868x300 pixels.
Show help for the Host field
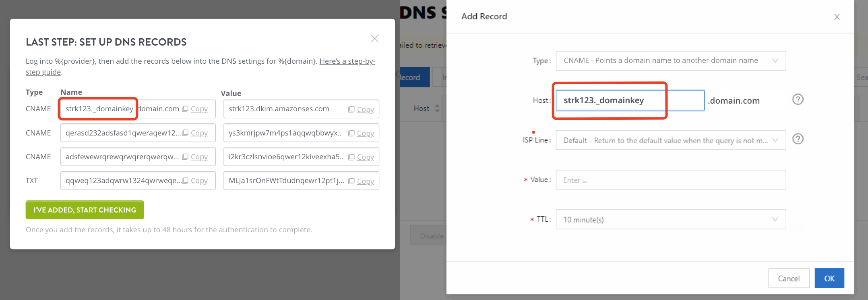pyautogui.click(x=798, y=99)
